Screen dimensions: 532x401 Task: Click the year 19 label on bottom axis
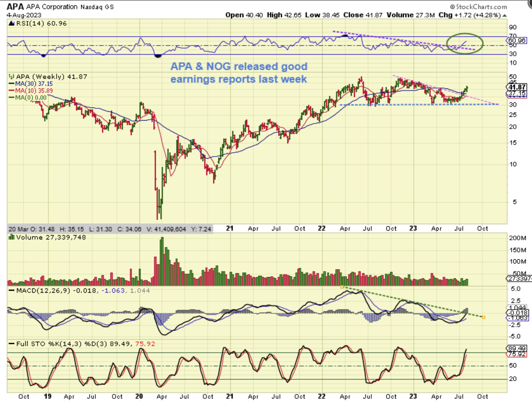47,396
